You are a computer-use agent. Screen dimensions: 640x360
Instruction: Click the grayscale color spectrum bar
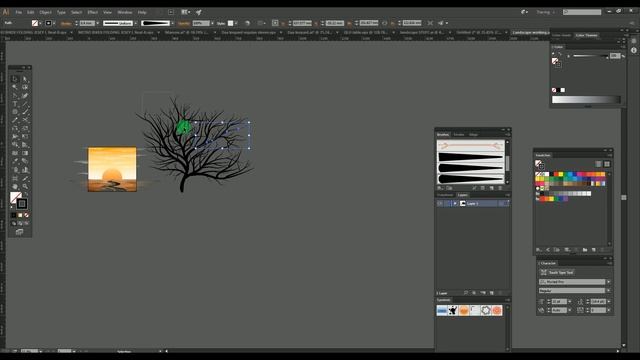[x=586, y=100]
